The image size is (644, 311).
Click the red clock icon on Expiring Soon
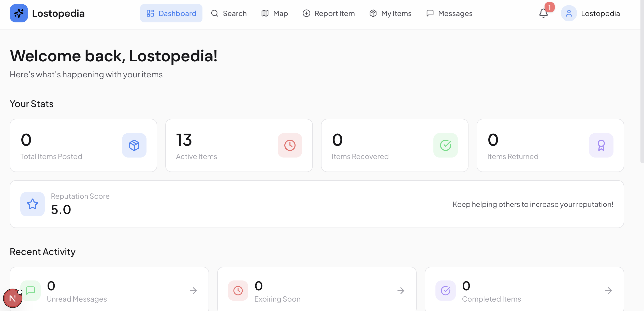(238, 291)
